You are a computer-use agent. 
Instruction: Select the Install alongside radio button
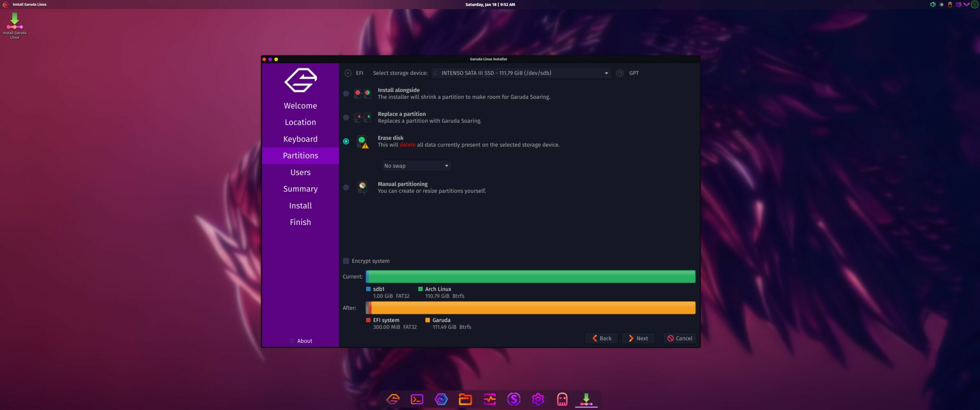click(346, 93)
